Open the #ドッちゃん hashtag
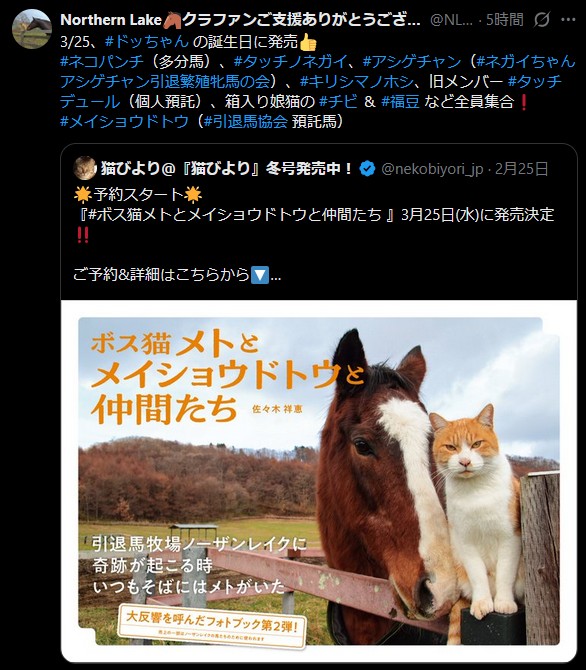The width and height of the screenshot is (586, 670). [x=147, y=41]
